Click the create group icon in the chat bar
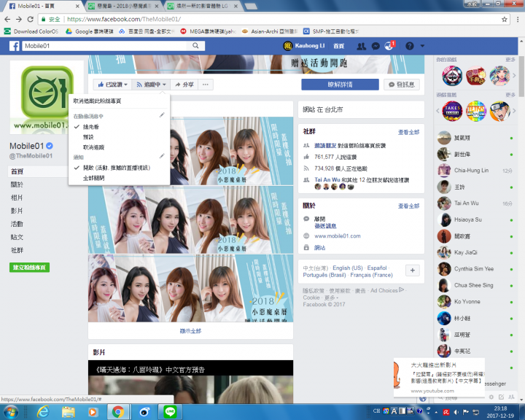525x420 pixels. (511, 397)
